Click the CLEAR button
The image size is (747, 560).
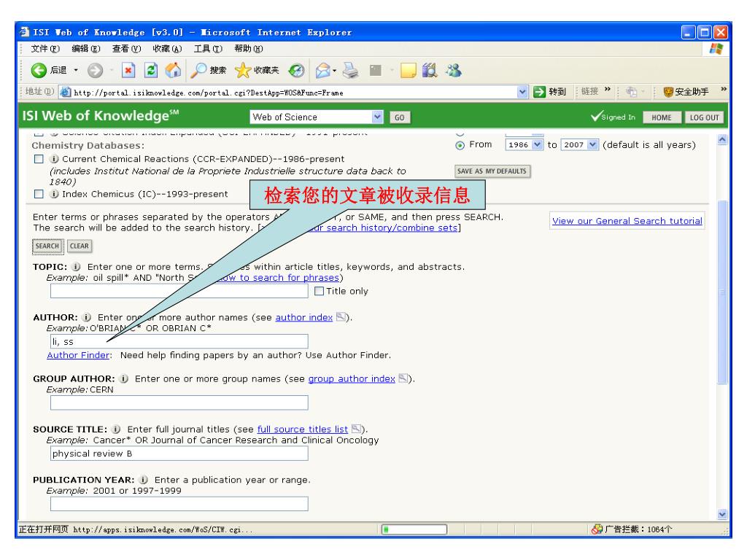coord(79,246)
